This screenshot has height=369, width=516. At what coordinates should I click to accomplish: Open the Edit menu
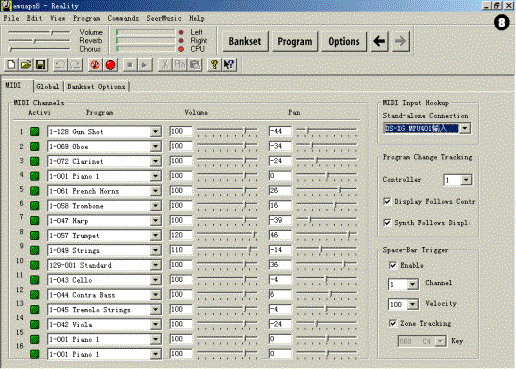[35, 18]
